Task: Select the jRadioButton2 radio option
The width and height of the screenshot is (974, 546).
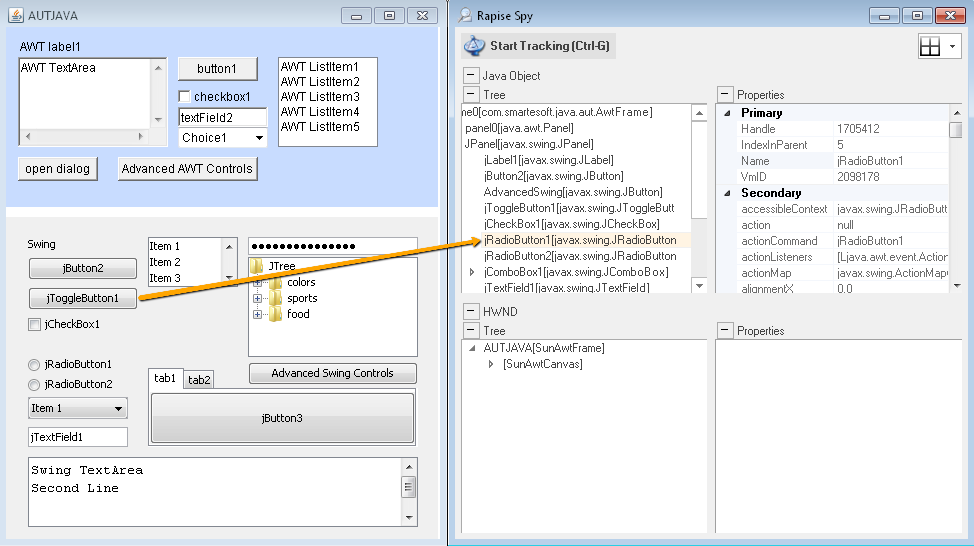Action: (35, 384)
